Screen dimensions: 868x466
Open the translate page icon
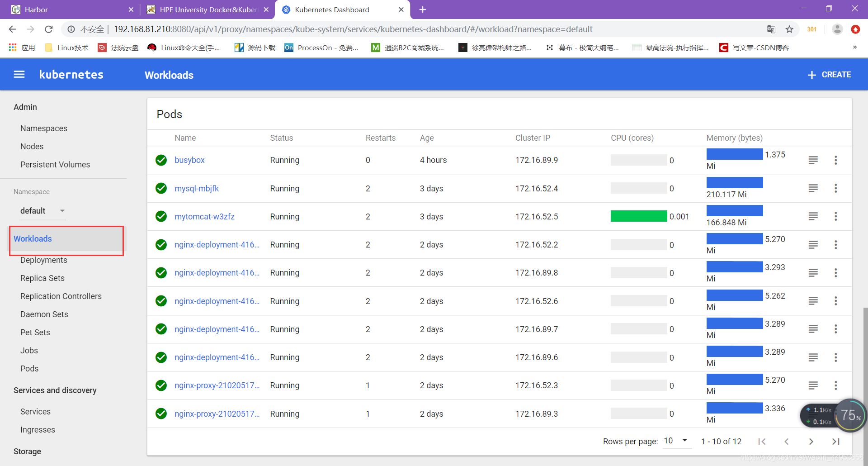click(x=771, y=29)
